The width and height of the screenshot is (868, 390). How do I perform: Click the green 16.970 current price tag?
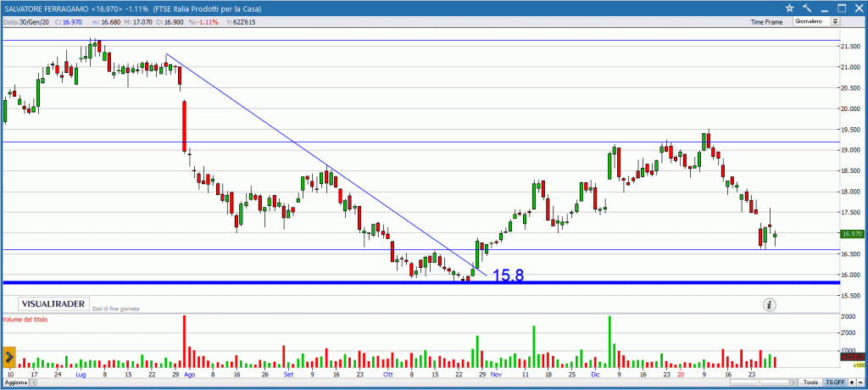point(852,234)
